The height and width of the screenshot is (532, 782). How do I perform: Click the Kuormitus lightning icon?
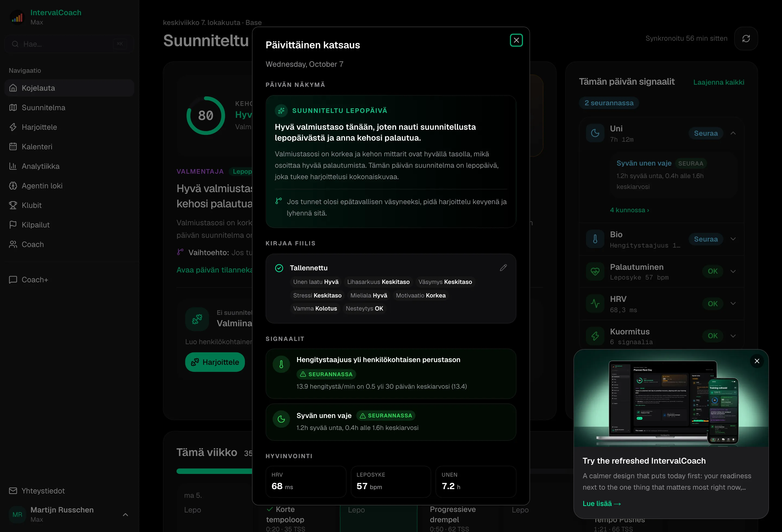pyautogui.click(x=595, y=336)
